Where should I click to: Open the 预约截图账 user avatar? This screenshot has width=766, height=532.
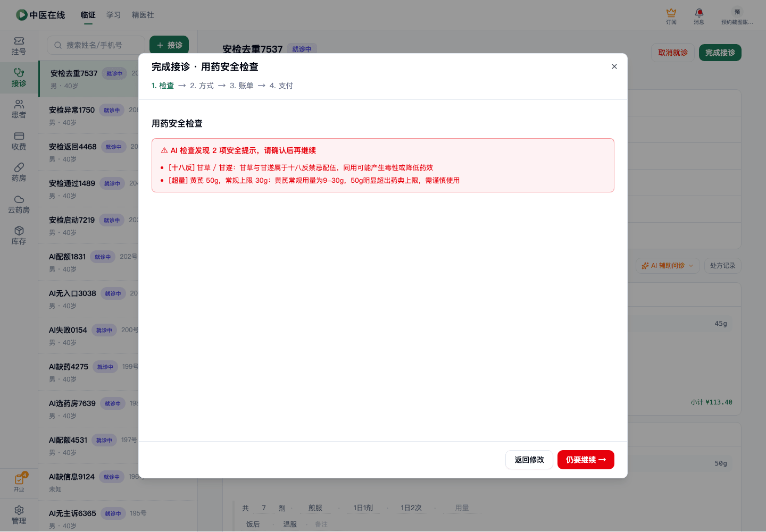point(737,16)
